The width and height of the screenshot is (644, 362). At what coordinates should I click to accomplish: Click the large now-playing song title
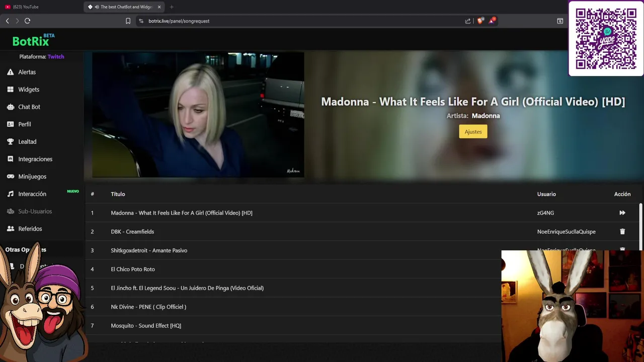click(x=473, y=102)
